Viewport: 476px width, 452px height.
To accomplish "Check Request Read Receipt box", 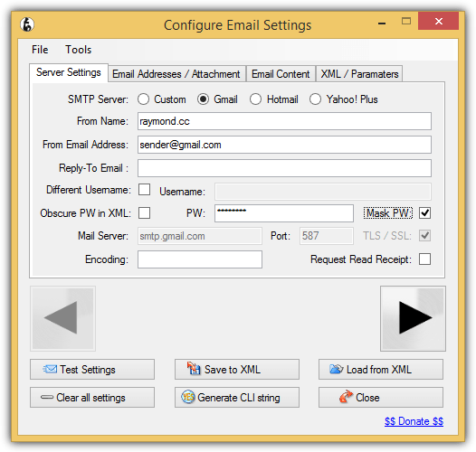I will click(424, 259).
